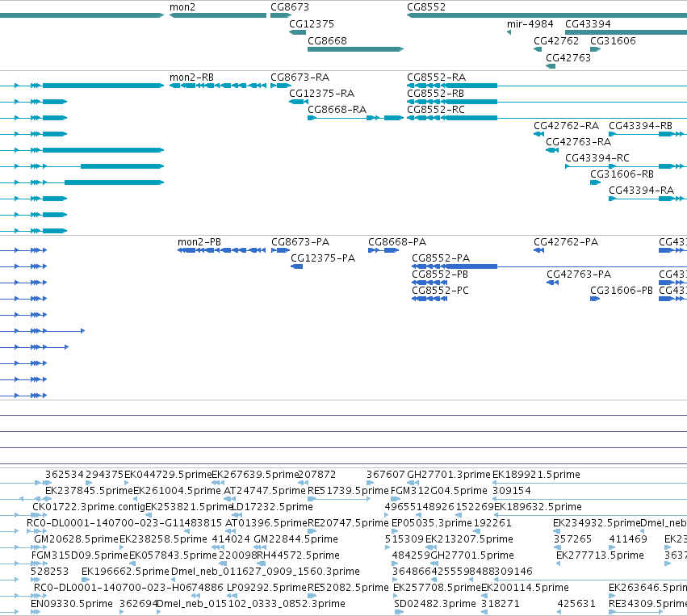Open EST SD02482.3prime label

pos(434,604)
